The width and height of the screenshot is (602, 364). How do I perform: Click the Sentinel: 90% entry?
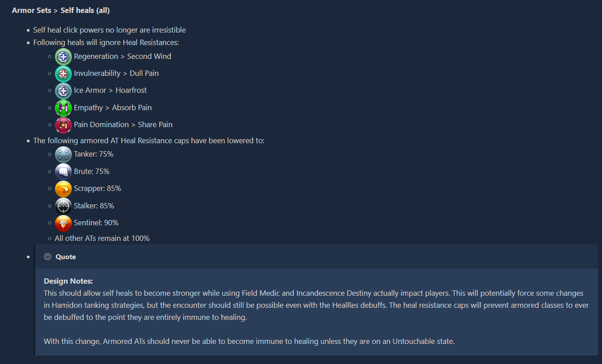pos(96,223)
